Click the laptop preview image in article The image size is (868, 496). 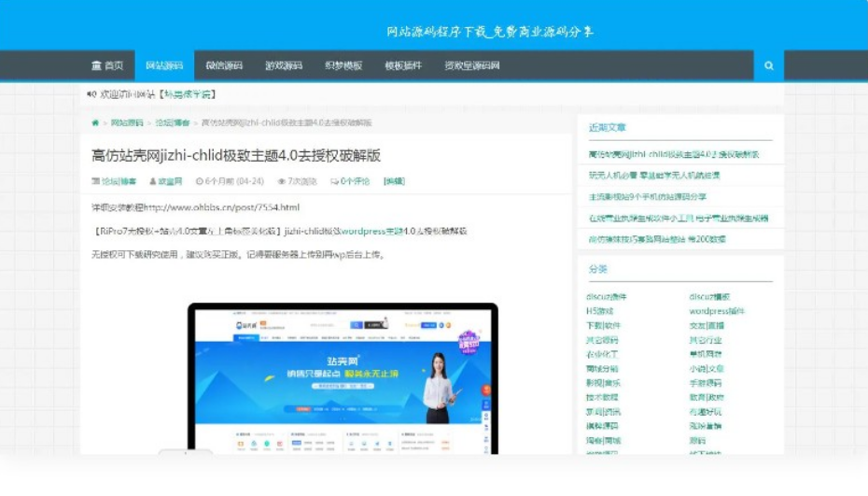coord(343,378)
